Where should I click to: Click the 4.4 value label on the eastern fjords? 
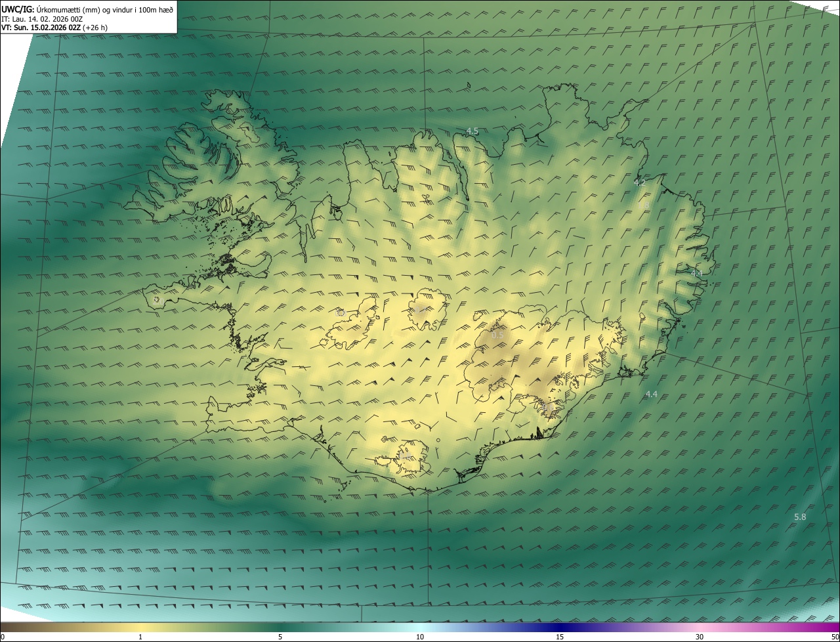(696, 272)
